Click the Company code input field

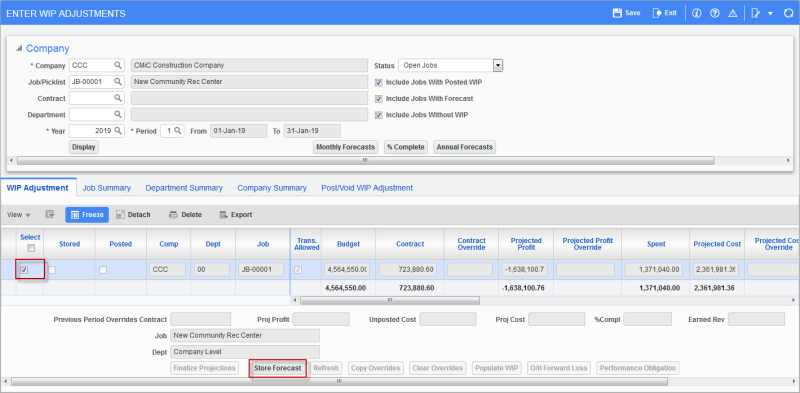point(91,65)
